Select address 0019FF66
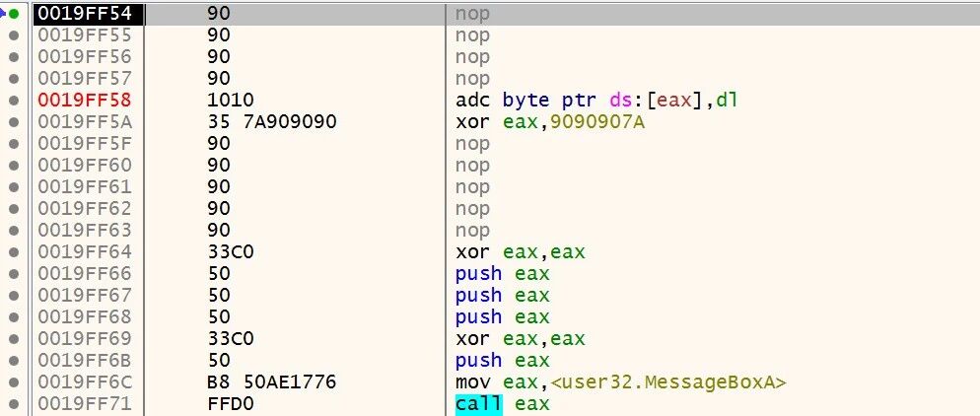This screenshot has height=416, width=980. (x=85, y=274)
